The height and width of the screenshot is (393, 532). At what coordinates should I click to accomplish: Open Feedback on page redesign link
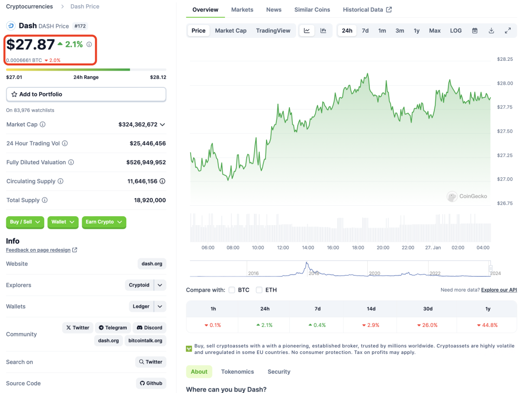click(38, 250)
